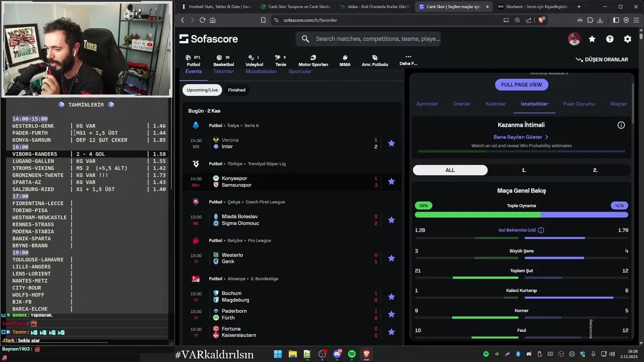Select the Upcoming/Live filter

pyautogui.click(x=202, y=90)
